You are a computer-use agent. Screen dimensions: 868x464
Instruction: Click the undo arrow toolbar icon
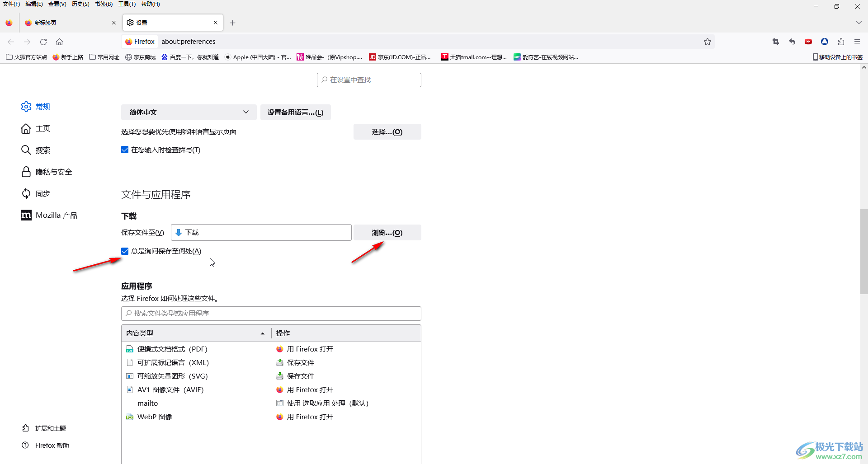coord(792,42)
